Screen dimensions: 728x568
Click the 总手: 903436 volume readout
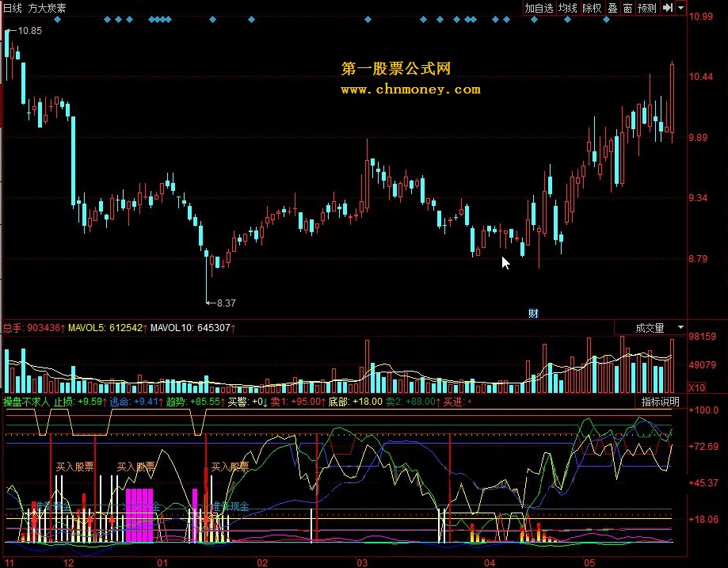33,328
